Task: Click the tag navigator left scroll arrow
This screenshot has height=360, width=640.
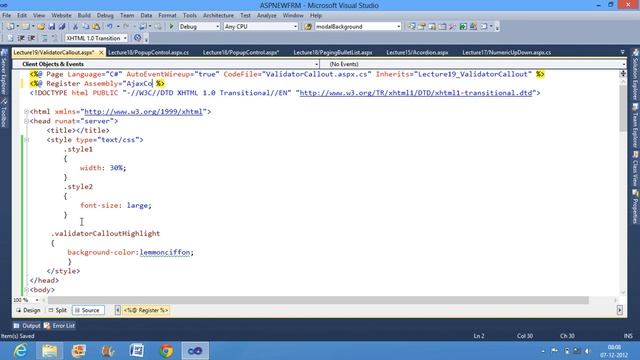Action: tap(117, 310)
